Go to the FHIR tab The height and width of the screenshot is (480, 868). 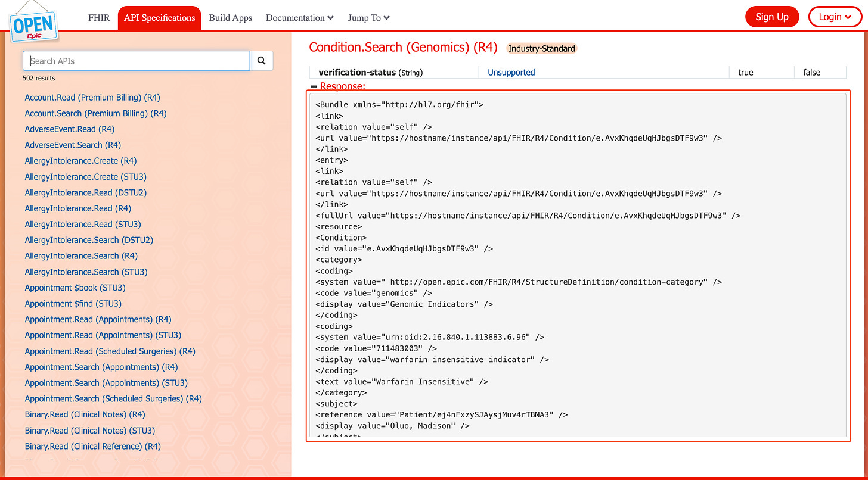click(99, 18)
